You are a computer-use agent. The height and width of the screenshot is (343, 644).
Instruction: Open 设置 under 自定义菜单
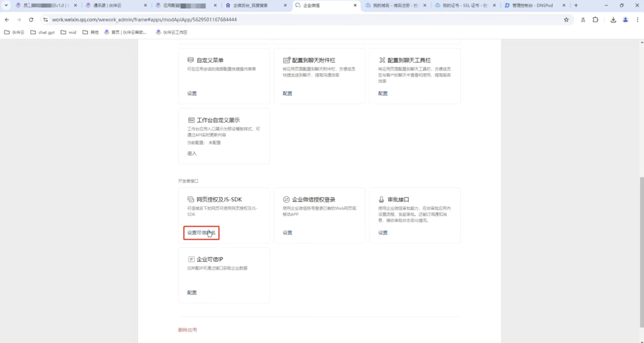click(x=192, y=94)
